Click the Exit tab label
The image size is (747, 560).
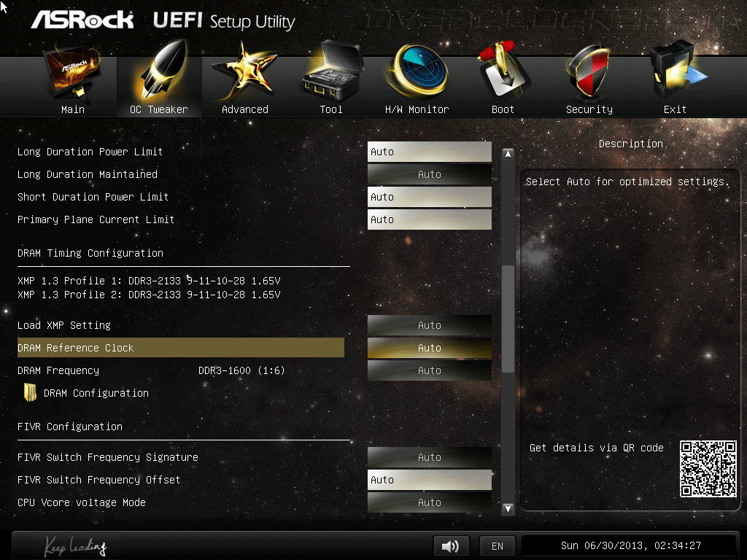[x=675, y=109]
